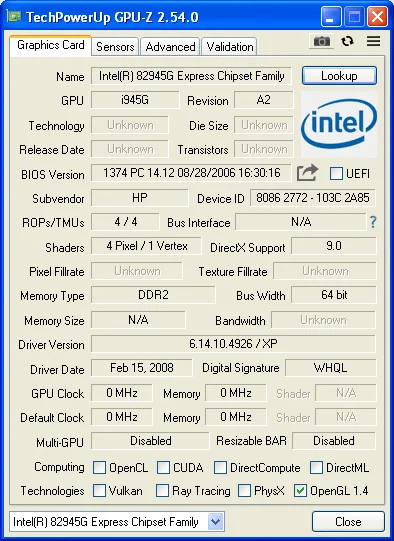Click the Pixel Fillrate Unknown field
394x541 pixels.
[137, 271]
